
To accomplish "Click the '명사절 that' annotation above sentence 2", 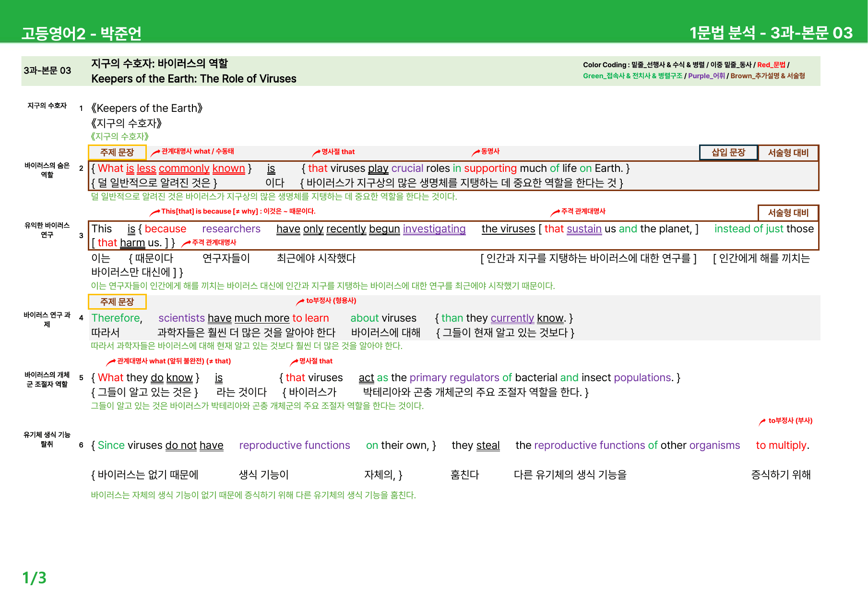I will coord(338,152).
